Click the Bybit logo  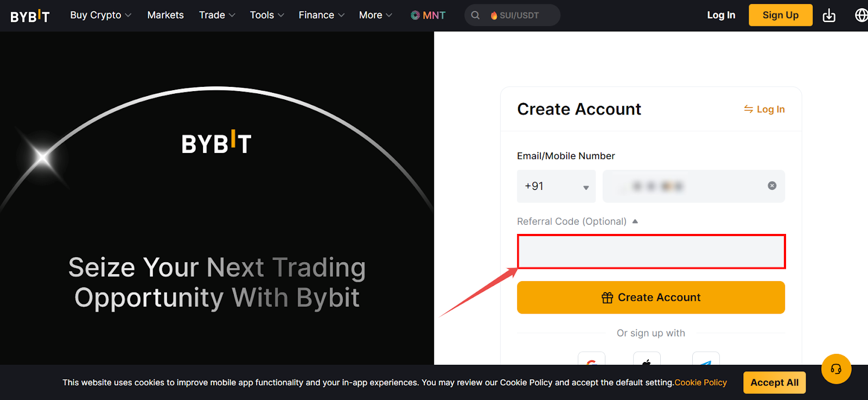pos(30,16)
